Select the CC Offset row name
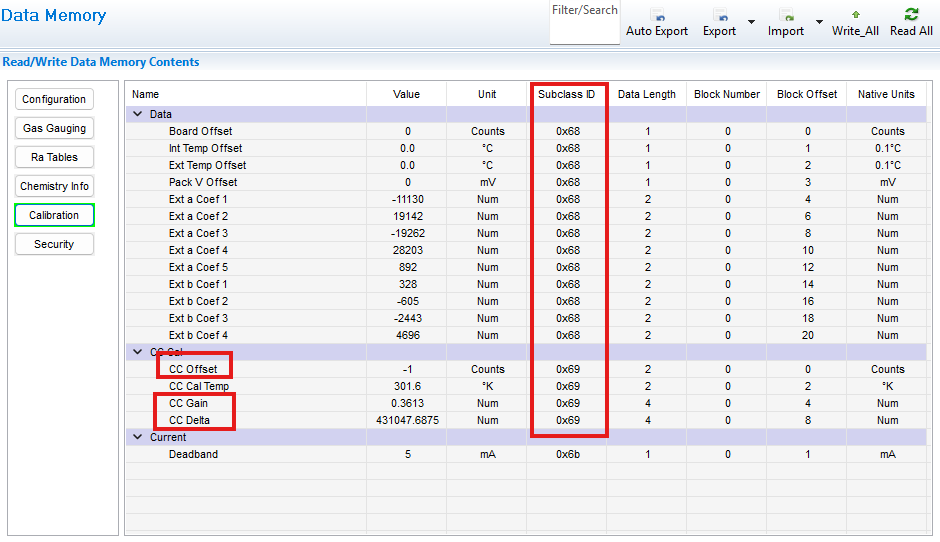 pos(193,369)
